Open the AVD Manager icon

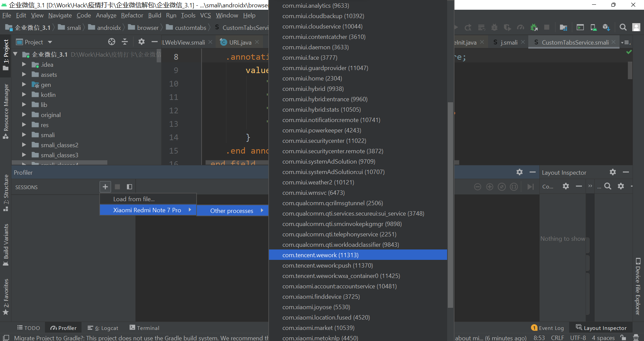point(593,27)
